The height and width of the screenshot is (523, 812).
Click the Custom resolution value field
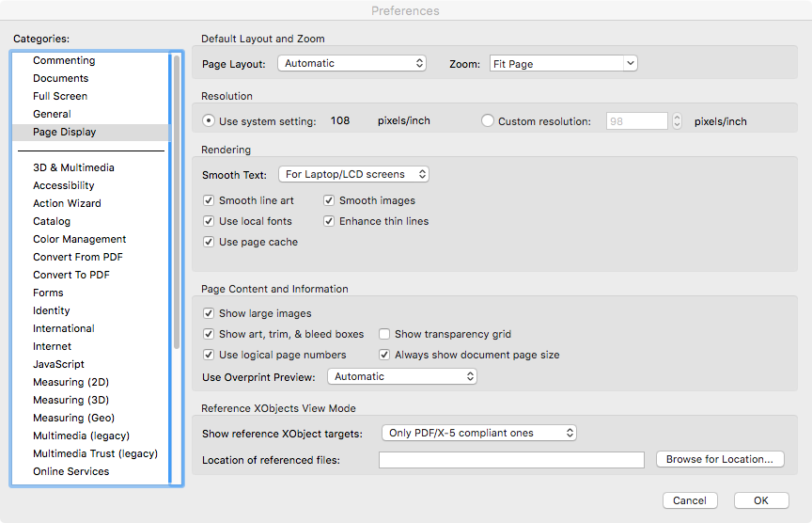(x=637, y=121)
